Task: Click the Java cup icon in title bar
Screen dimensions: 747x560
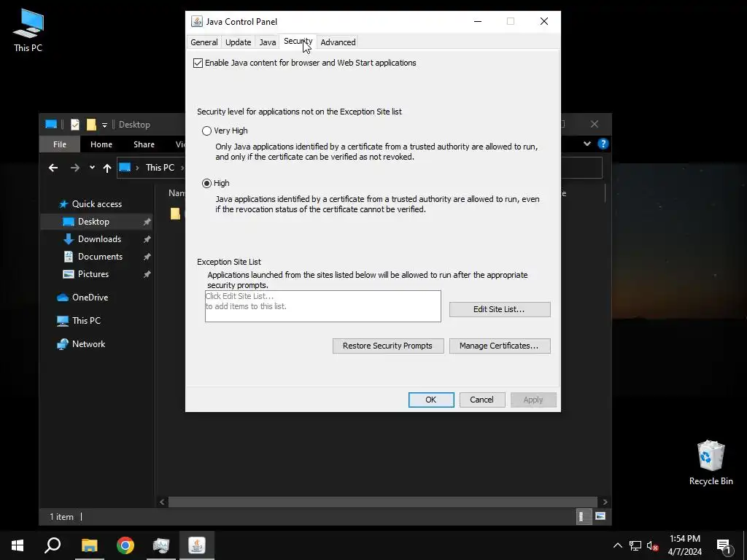Action: (197, 21)
